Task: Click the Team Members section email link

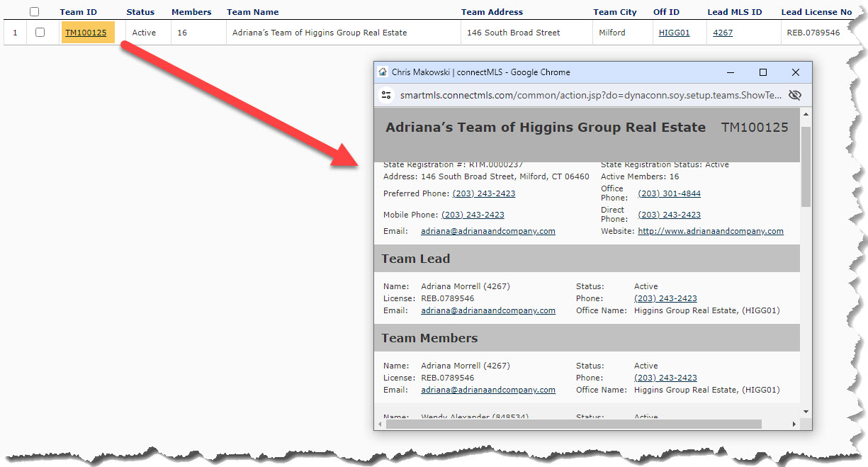Action: (488, 390)
